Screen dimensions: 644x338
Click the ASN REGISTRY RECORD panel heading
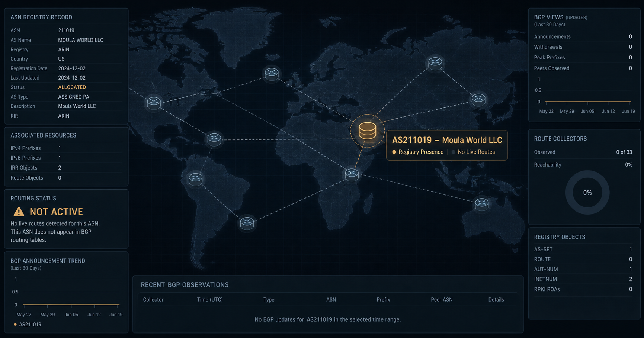(x=41, y=17)
